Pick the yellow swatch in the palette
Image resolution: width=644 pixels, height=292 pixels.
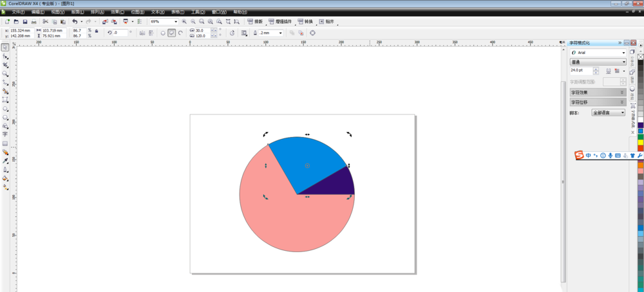pyautogui.click(x=640, y=142)
